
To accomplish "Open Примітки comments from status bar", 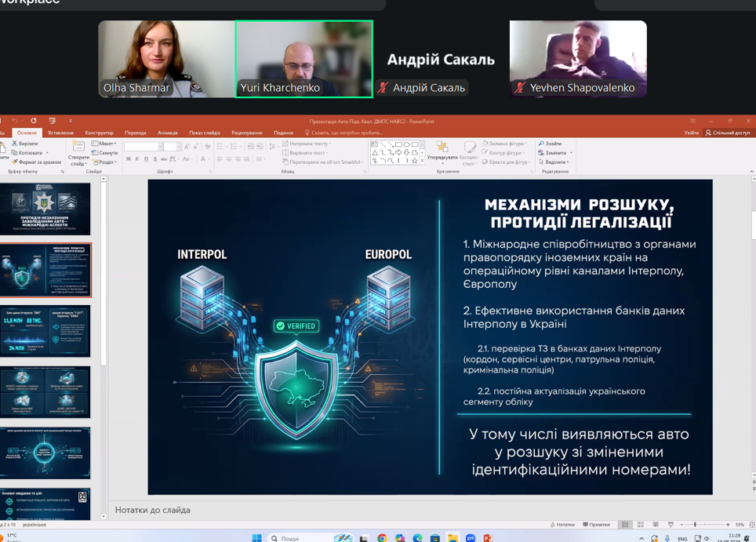I will [x=597, y=524].
